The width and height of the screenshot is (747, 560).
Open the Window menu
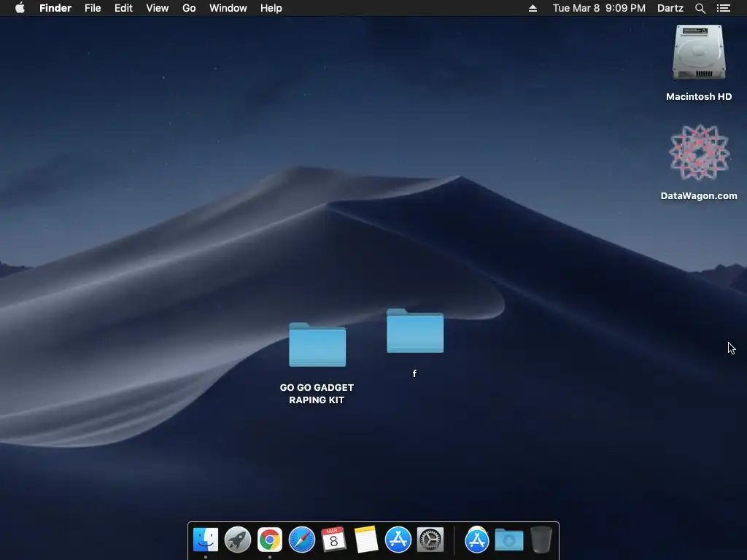[x=228, y=8]
